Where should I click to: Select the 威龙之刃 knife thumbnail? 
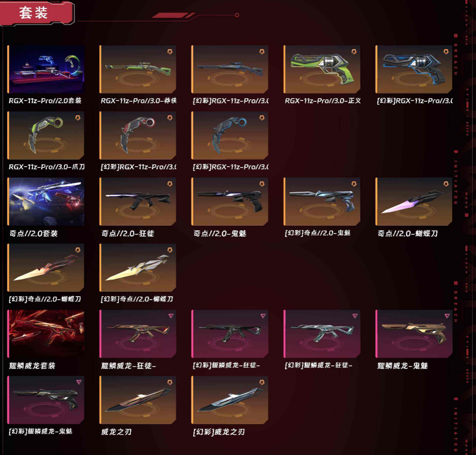coord(138,400)
